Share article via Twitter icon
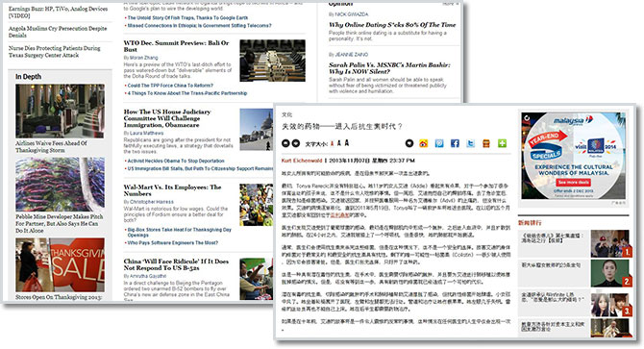Viewport: 644px width, 349px height. click(x=470, y=143)
